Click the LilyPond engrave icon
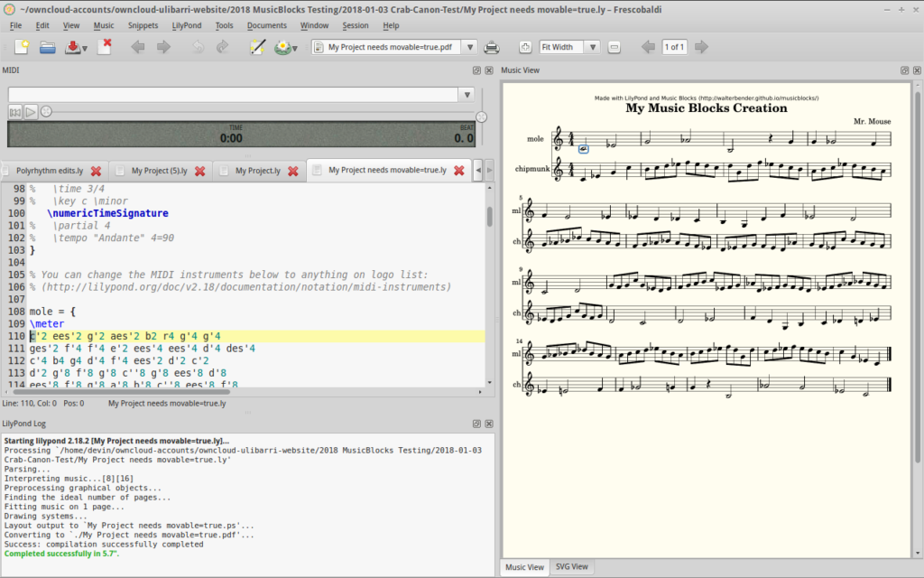Viewport: 924px width, 578px height. [x=283, y=47]
